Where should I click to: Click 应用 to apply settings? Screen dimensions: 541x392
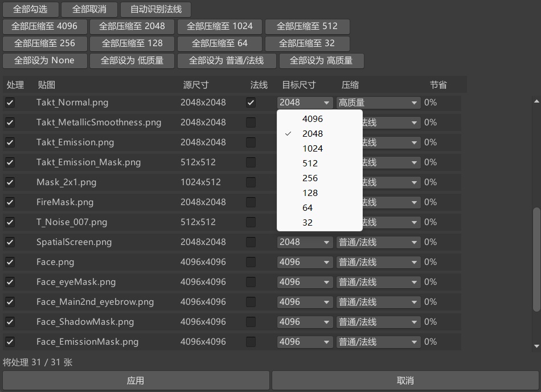pyautogui.click(x=136, y=381)
